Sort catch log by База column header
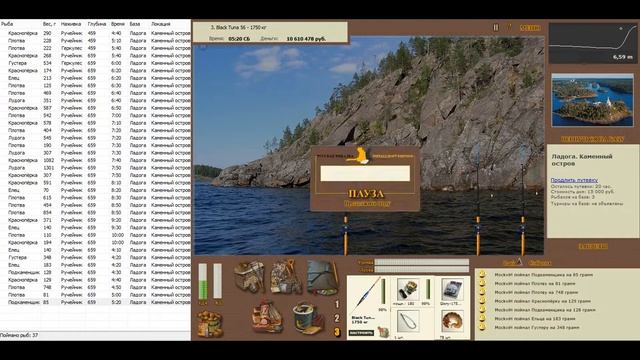The image size is (640, 360). (135, 24)
